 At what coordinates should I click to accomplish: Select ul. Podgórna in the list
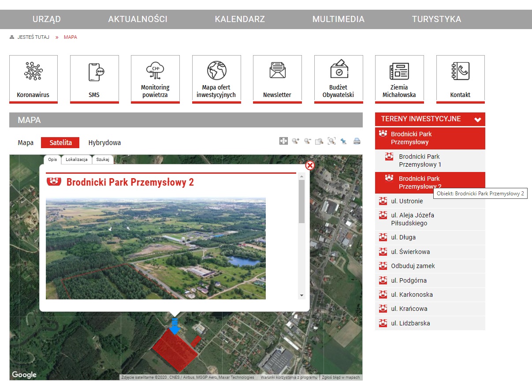click(x=430, y=280)
